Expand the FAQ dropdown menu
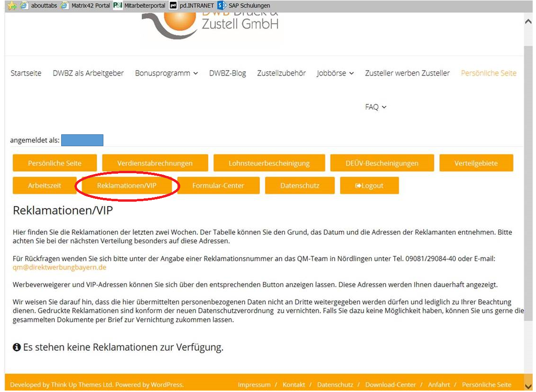Image resolution: width=536 pixels, height=392 pixels. point(376,107)
